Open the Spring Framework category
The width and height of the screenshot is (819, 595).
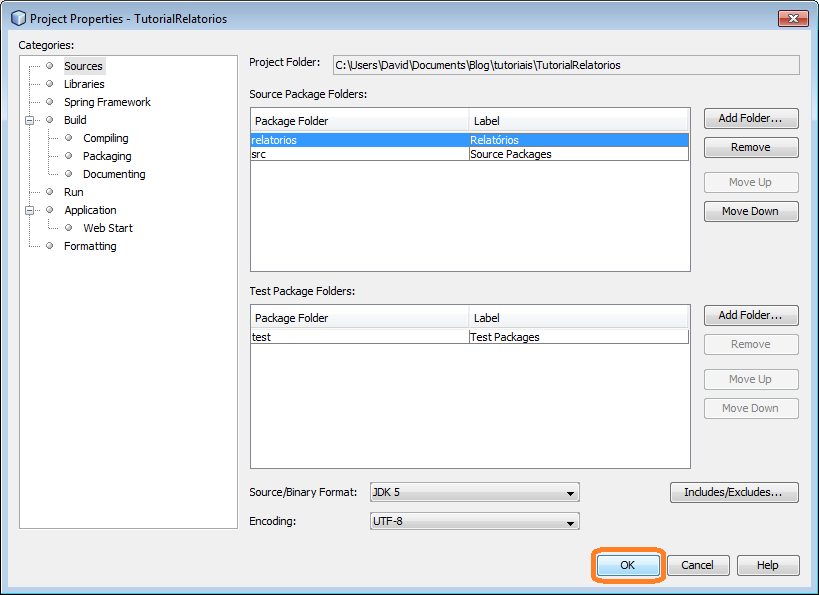coord(107,102)
